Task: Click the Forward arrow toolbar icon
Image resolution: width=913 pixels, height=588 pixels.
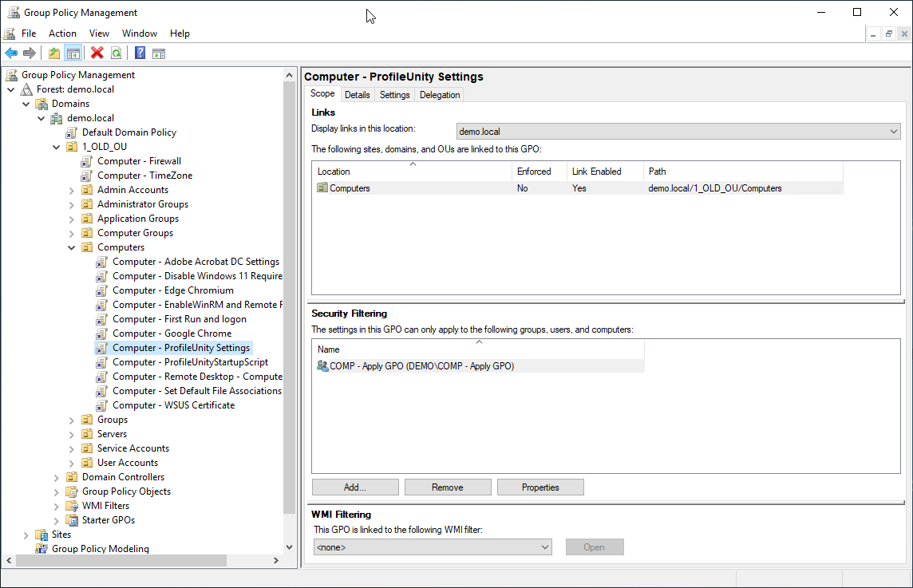Action: coord(29,53)
